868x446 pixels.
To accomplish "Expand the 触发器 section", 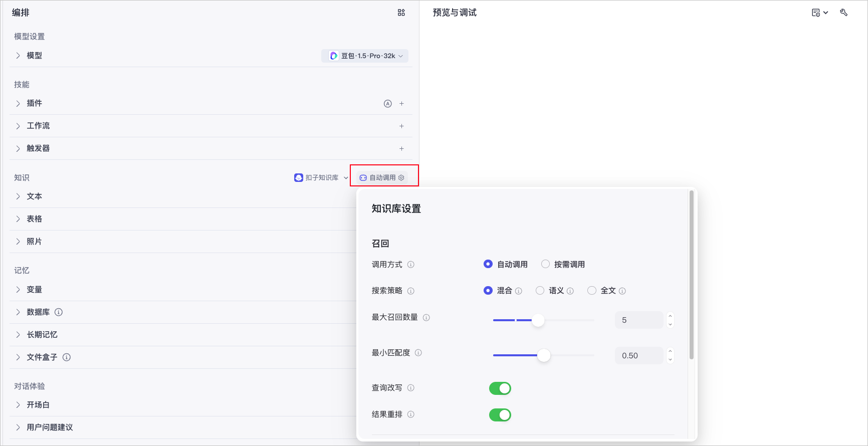I will 18,148.
